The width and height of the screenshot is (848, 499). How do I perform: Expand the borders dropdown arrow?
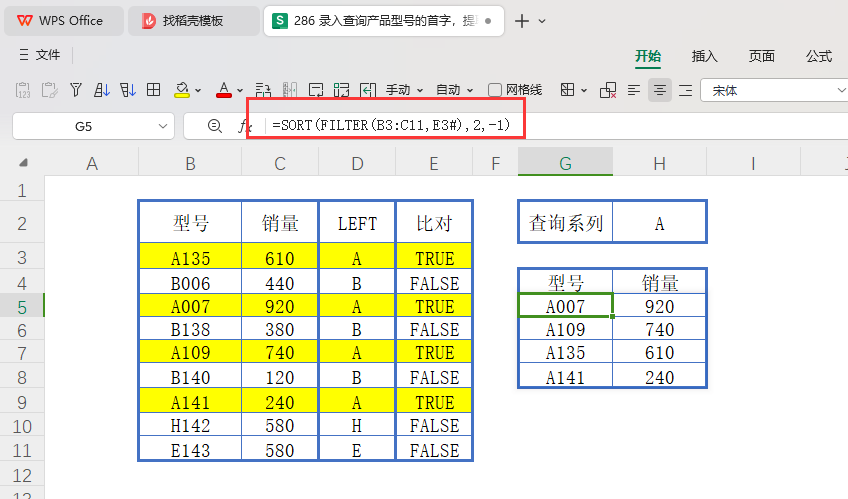coord(584,91)
